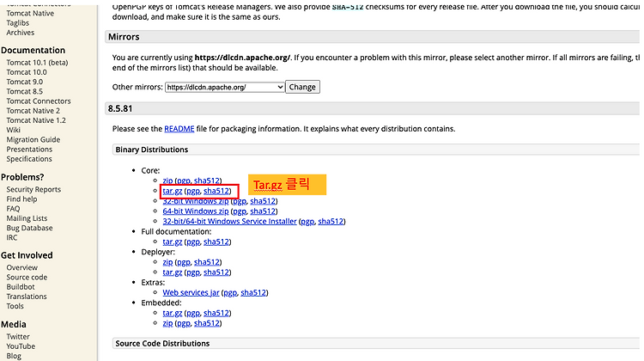Open the Twitter media link

click(x=18, y=337)
